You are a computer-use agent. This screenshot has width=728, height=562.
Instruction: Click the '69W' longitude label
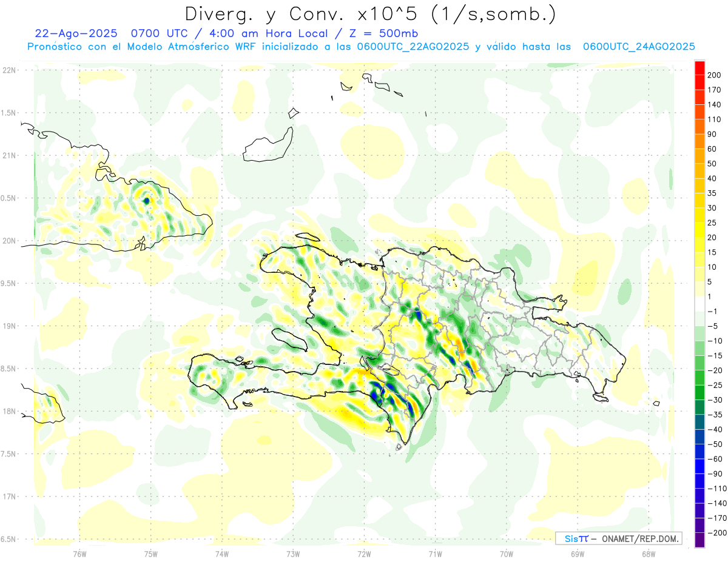point(577,554)
